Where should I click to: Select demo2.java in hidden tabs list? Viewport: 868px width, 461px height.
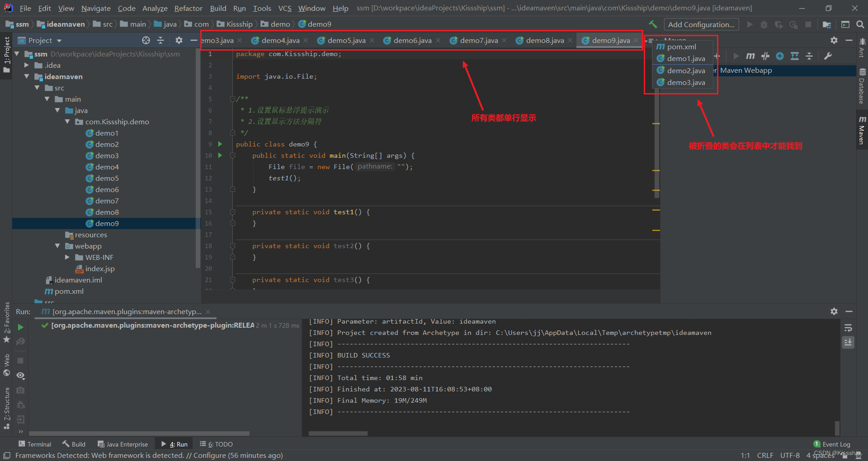(x=683, y=71)
